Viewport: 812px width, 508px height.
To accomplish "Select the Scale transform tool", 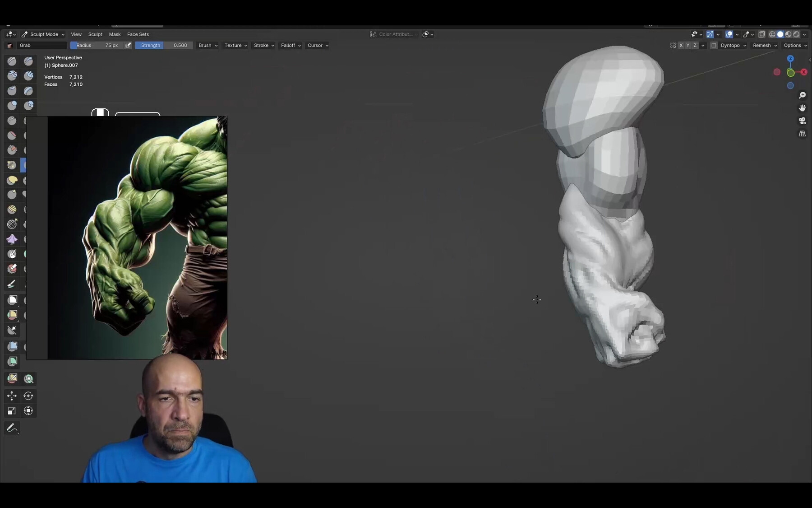I will 12,411.
